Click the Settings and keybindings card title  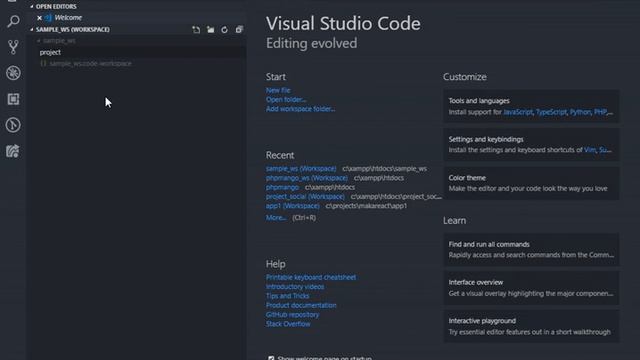pos(486,139)
